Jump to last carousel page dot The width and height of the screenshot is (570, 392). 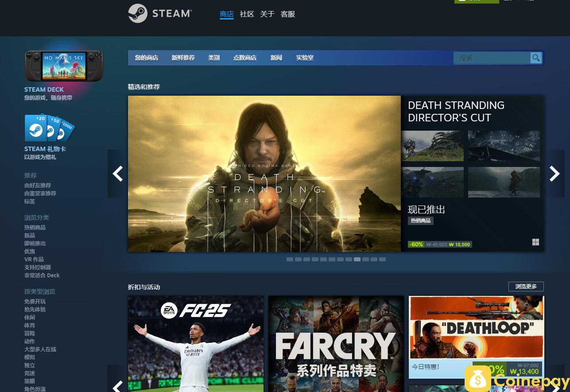click(382, 259)
